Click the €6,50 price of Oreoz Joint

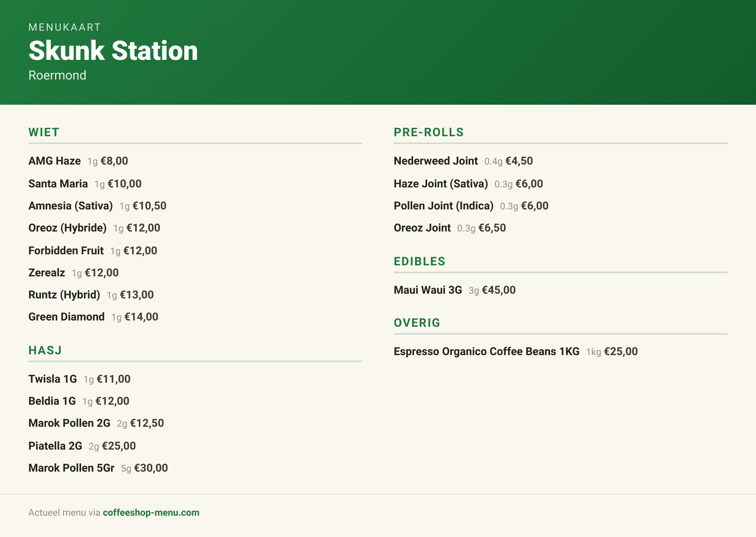click(492, 228)
